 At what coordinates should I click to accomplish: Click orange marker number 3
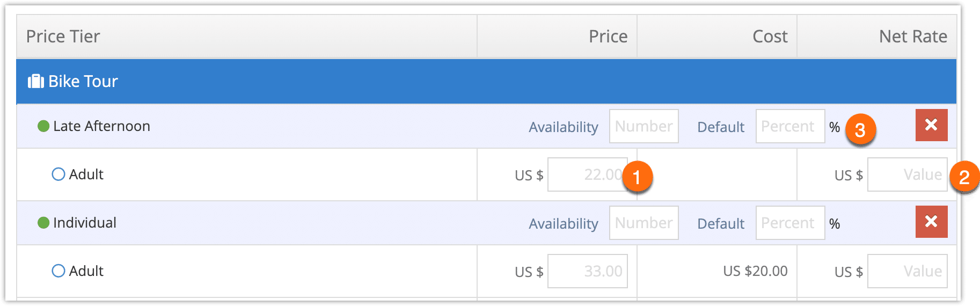point(860,129)
